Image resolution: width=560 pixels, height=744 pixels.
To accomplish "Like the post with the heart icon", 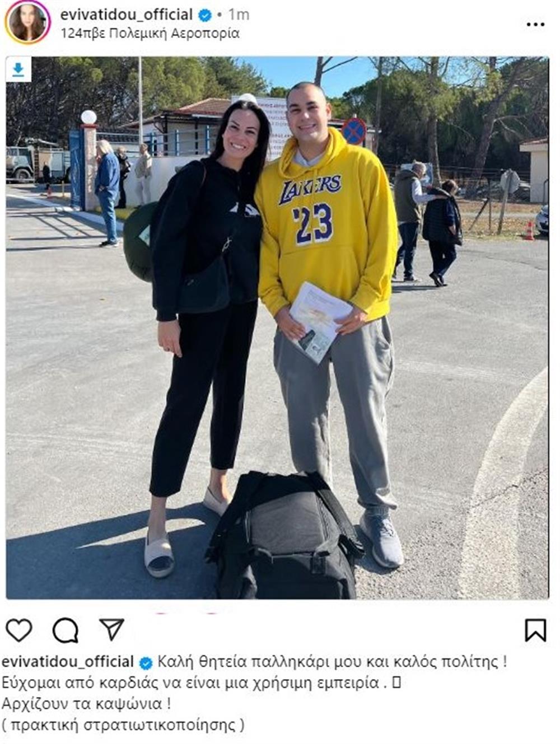I will [19, 630].
